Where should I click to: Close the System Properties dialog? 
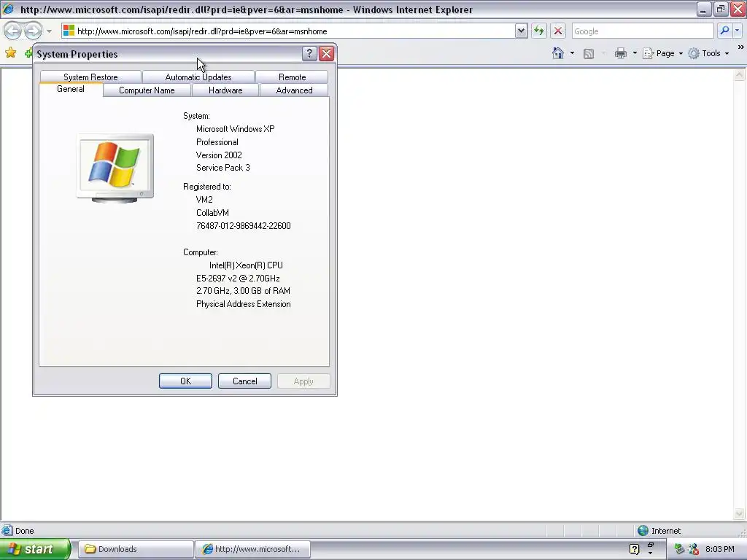(x=326, y=54)
